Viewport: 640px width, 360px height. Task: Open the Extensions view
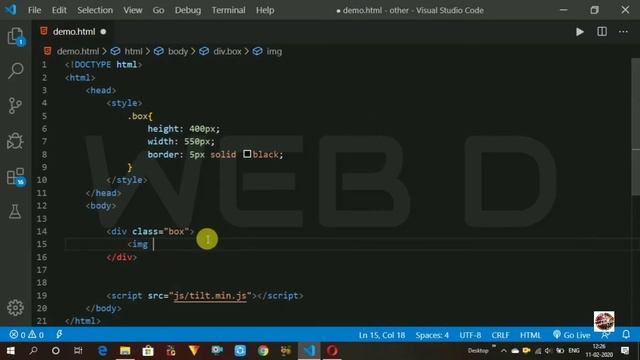coord(16,176)
